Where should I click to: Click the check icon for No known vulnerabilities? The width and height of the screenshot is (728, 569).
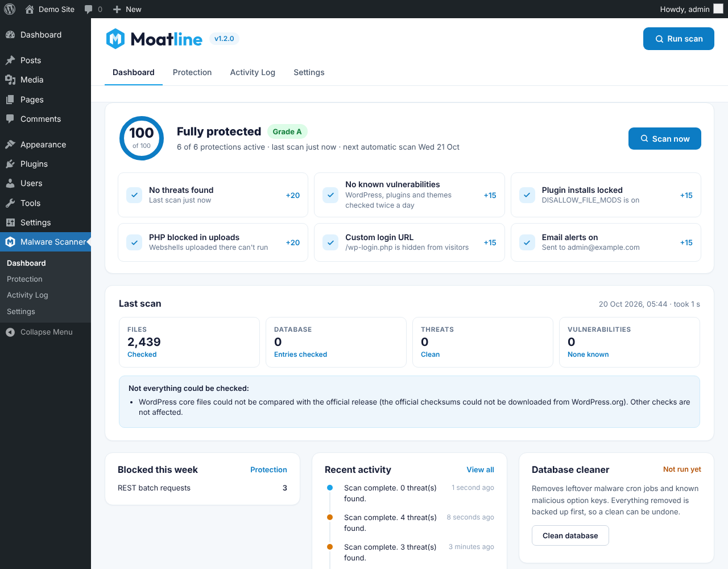point(330,195)
